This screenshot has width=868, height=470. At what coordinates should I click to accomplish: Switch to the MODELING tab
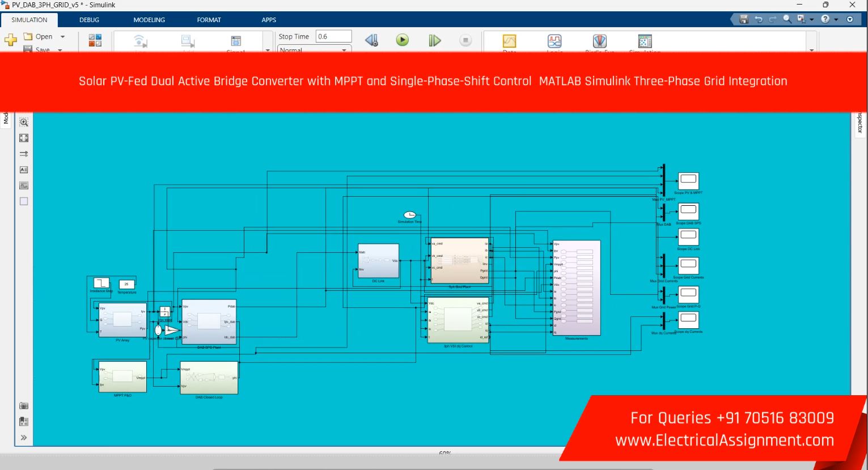(149, 20)
